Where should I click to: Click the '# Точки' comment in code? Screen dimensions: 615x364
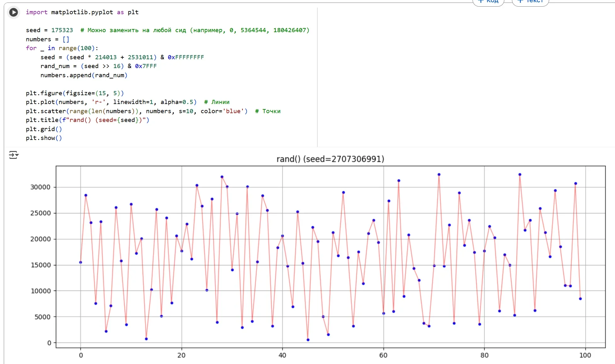coord(268,111)
